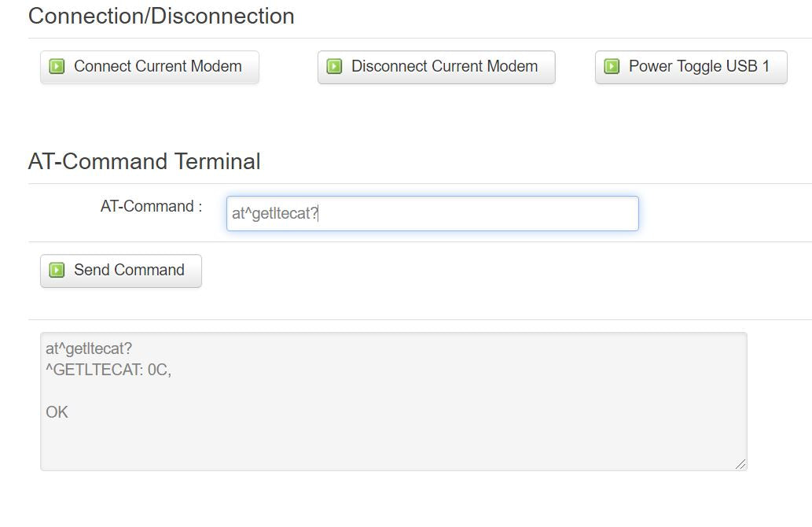Viewport: 812px width, 527px height.
Task: Click the Connection/Disconnection heading
Action: pyautogui.click(x=161, y=16)
